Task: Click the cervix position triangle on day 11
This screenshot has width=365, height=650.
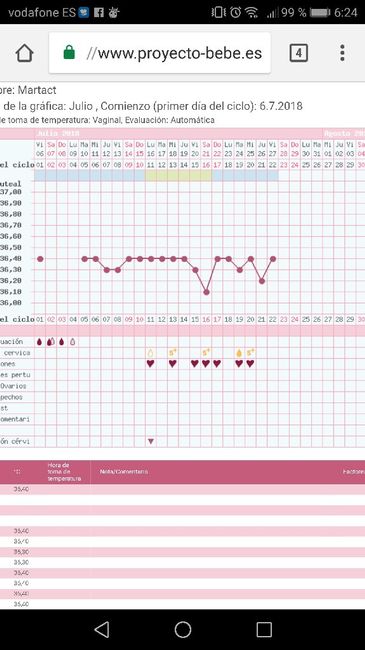Action: pos(151,441)
